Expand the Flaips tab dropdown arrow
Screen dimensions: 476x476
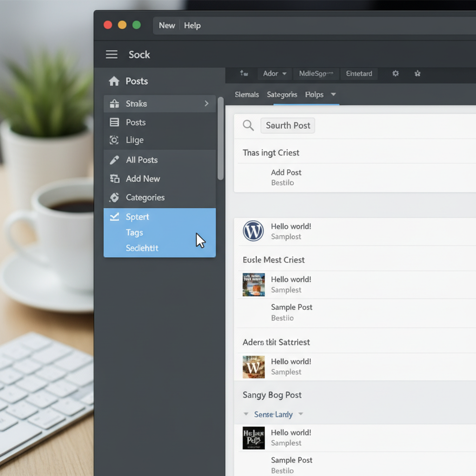click(x=333, y=94)
